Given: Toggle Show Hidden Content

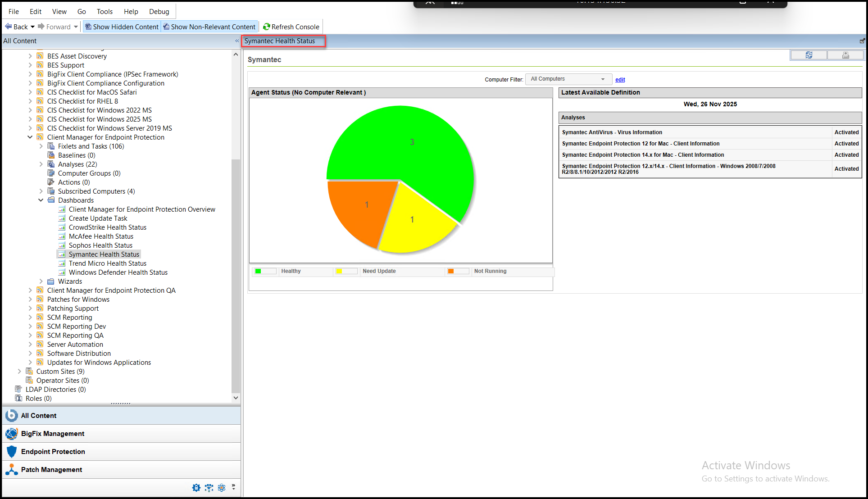Looking at the screenshot, I should [121, 27].
